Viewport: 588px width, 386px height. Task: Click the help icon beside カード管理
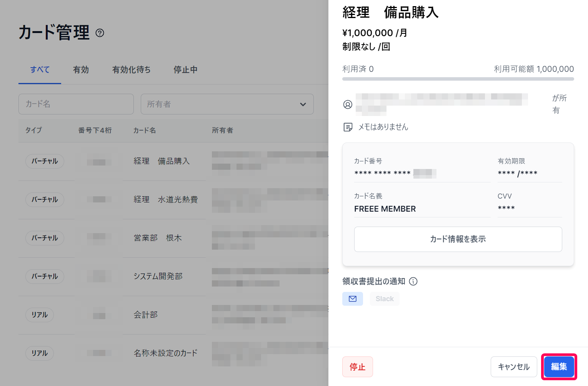coord(100,33)
